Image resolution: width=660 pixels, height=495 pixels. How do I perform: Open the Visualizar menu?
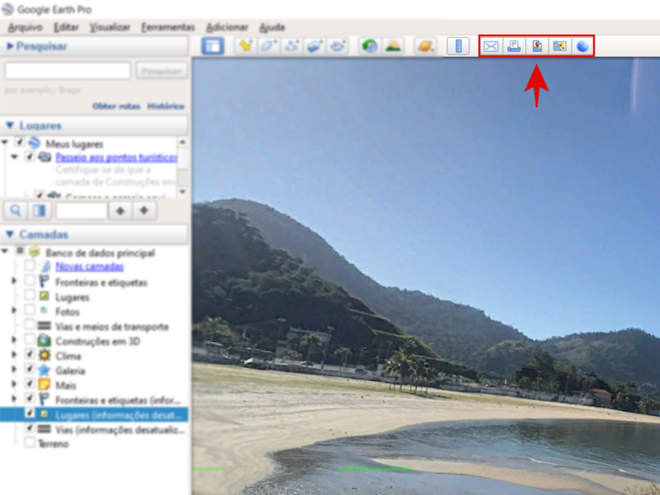click(x=110, y=27)
